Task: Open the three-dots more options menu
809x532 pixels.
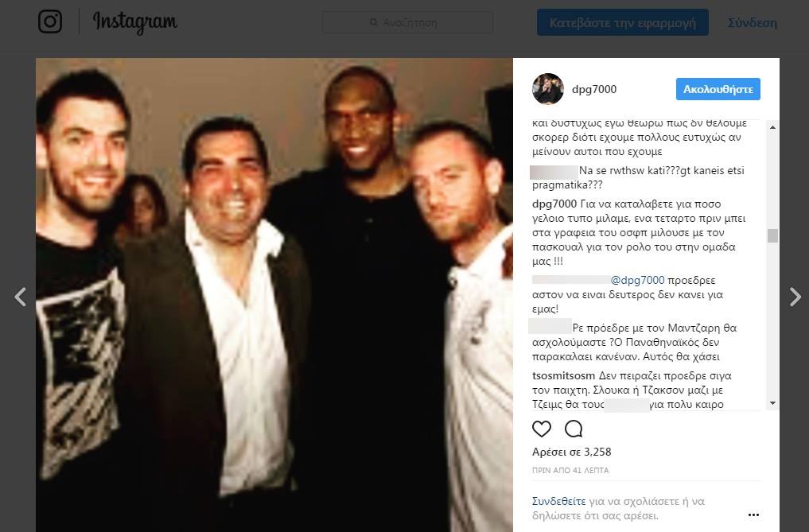Action: coord(753,515)
